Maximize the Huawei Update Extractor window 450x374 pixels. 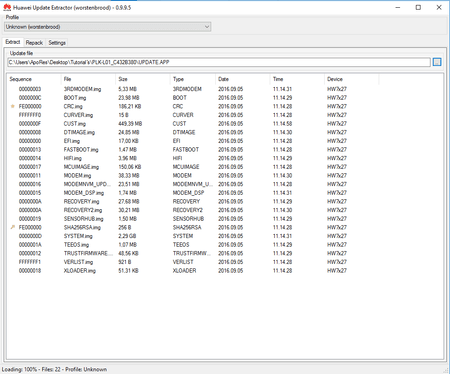pyautogui.click(x=418, y=7)
